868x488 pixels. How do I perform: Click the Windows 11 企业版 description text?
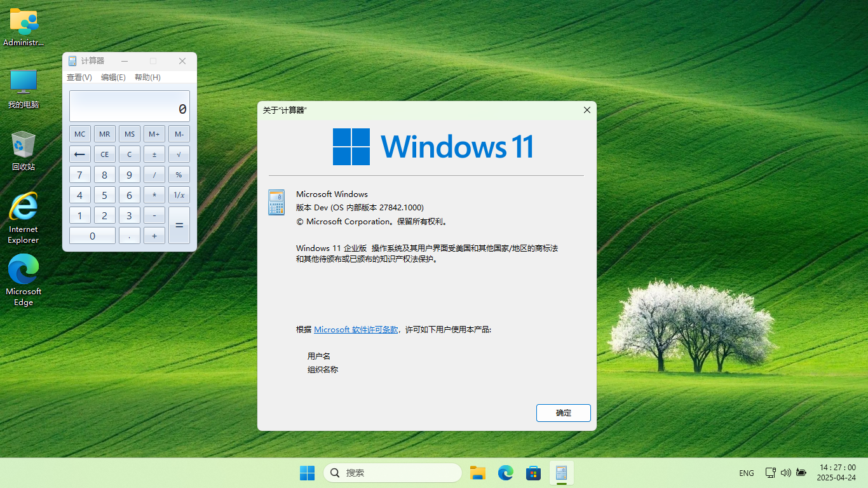point(427,254)
